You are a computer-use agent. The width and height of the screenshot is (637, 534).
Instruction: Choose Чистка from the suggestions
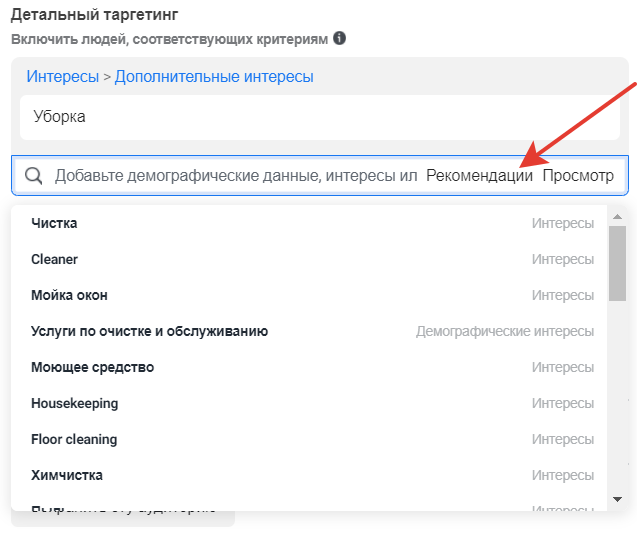(54, 223)
